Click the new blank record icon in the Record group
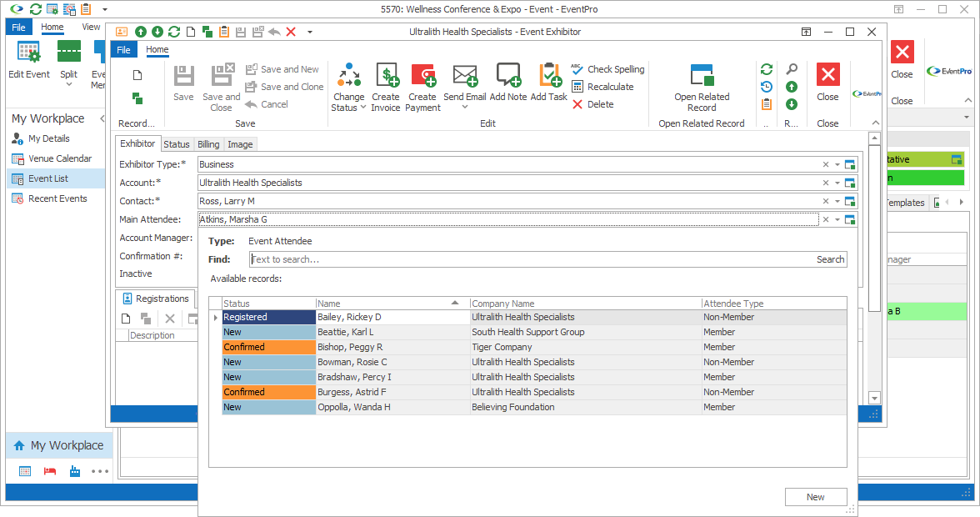 [x=137, y=76]
